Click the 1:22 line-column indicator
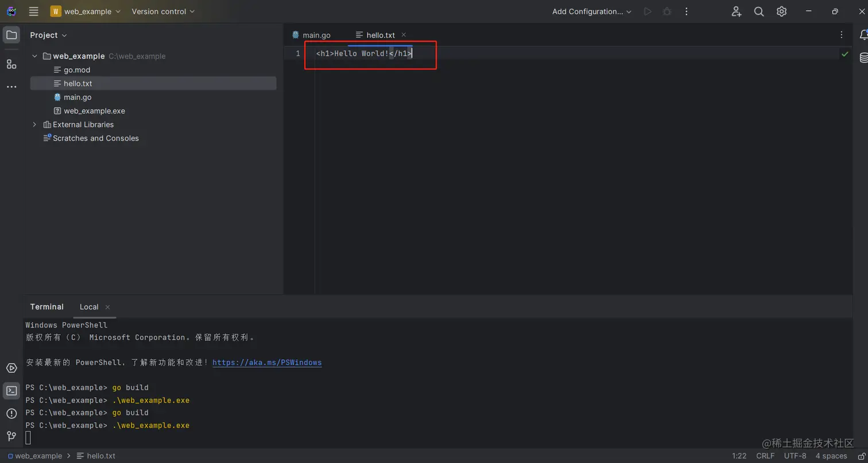 pyautogui.click(x=739, y=456)
